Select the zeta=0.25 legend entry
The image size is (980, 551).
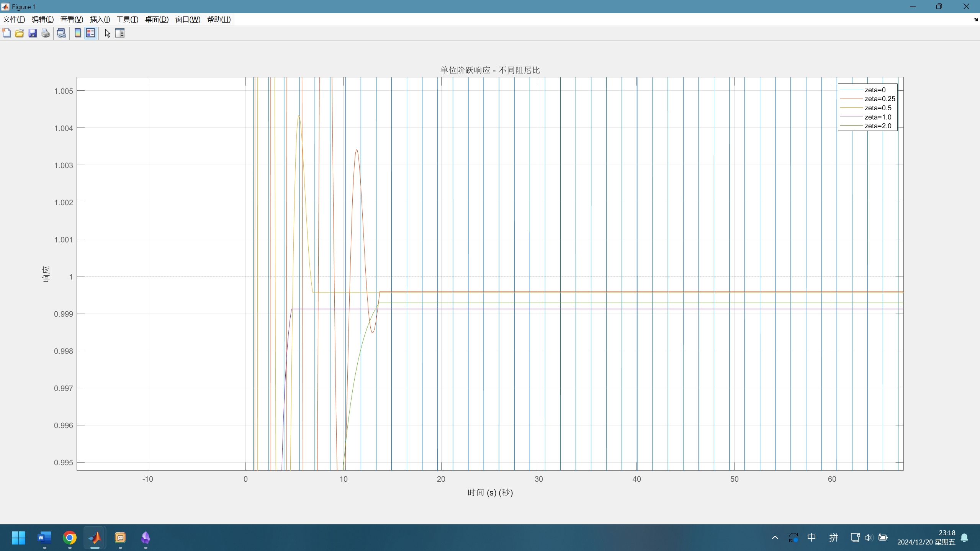point(879,99)
